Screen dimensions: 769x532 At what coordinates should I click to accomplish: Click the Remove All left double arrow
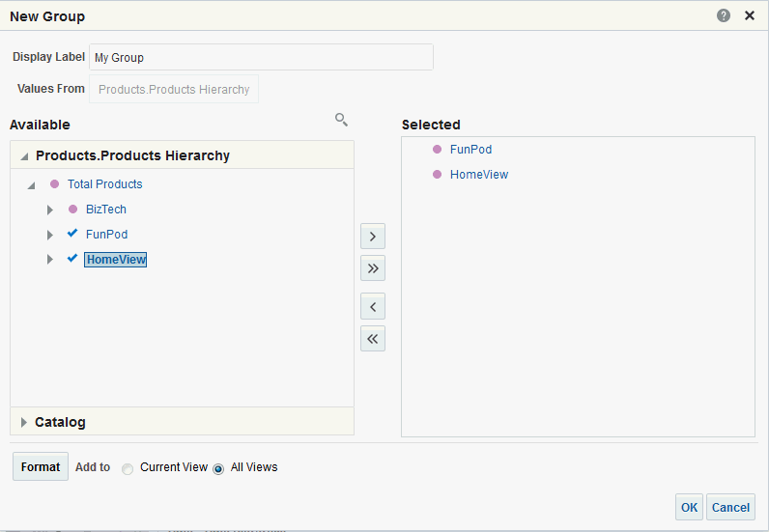coord(373,338)
